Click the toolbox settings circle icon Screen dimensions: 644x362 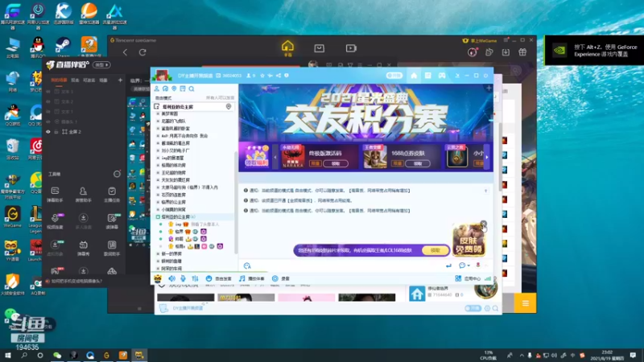[x=117, y=174]
